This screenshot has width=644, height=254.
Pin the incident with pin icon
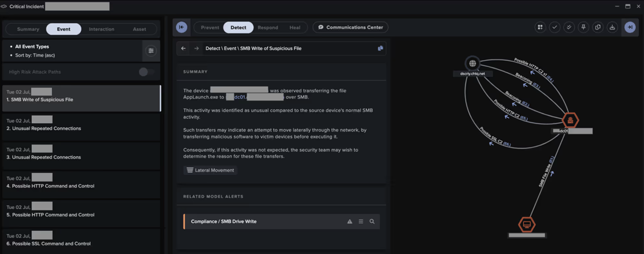pos(583,27)
